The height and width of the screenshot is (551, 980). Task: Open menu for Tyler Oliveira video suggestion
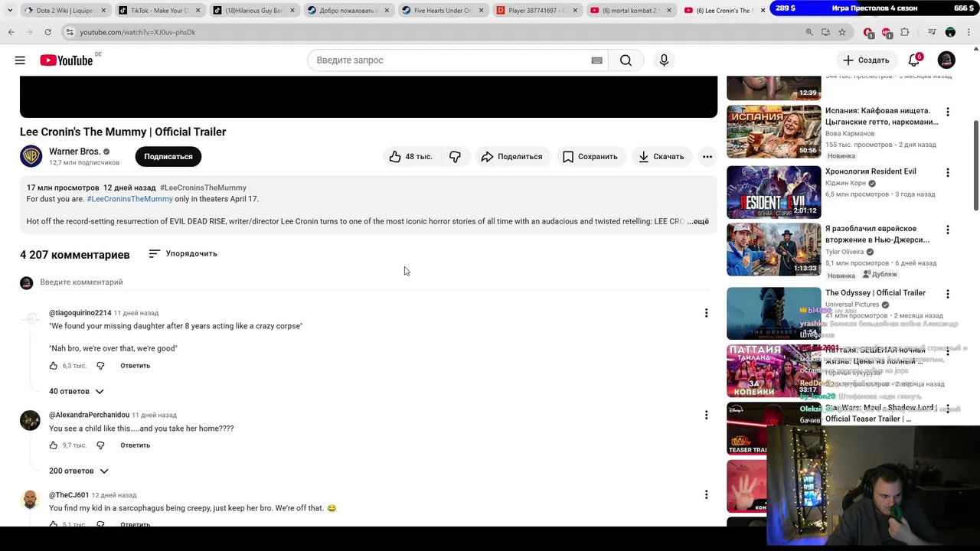[x=948, y=230]
